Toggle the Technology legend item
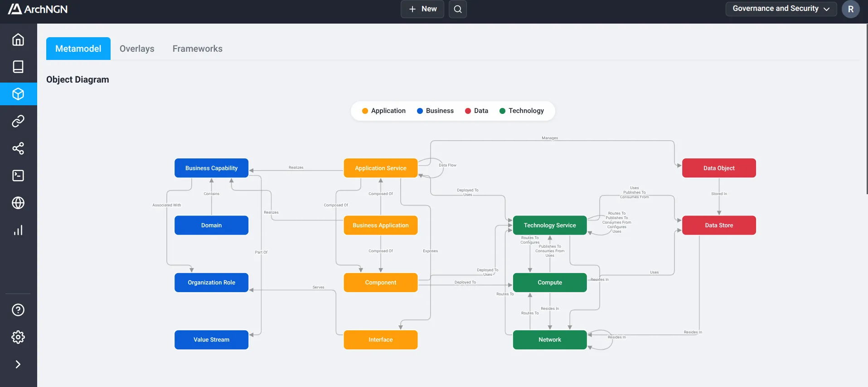 click(522, 111)
